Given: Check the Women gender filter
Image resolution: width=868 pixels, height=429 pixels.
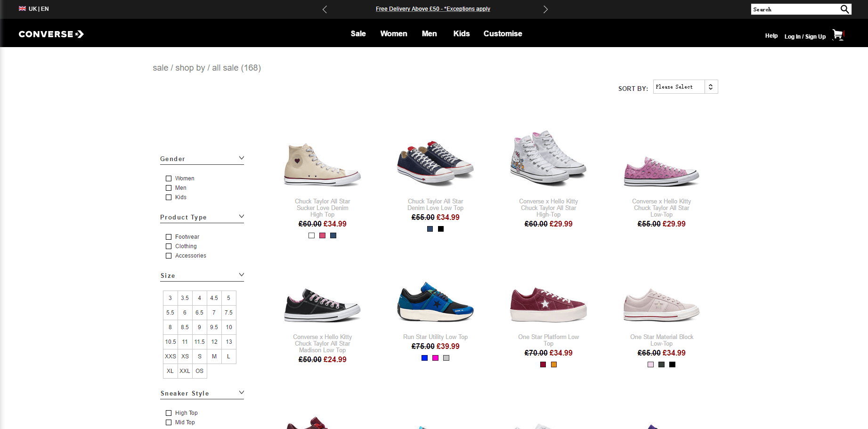Looking at the screenshot, I should (x=169, y=178).
